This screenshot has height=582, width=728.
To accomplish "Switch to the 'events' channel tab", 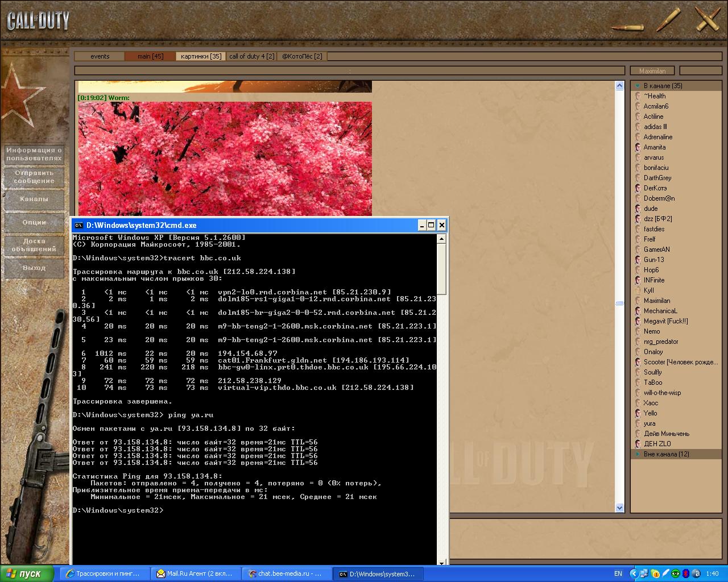I will 100,56.
